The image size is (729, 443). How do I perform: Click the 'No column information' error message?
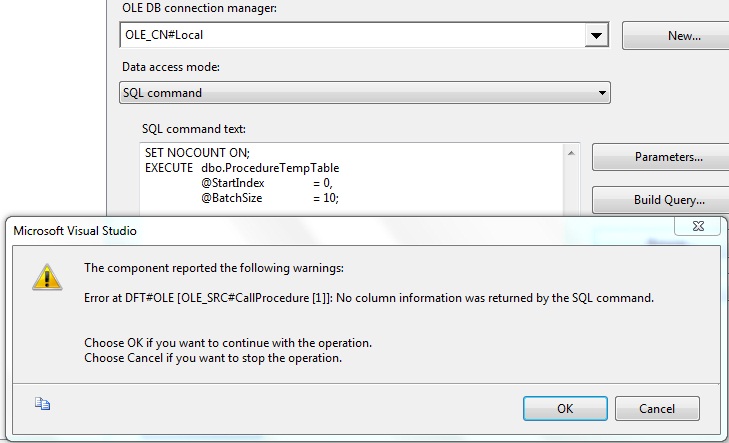coord(369,298)
